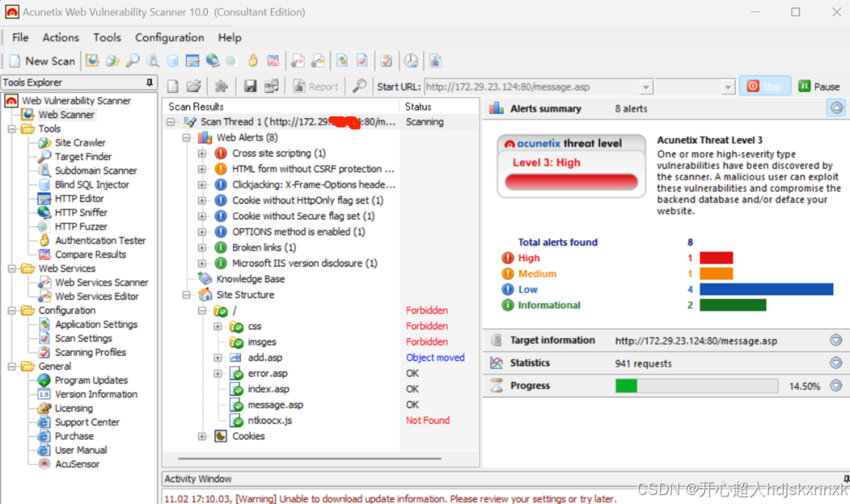
Task: Select Blind SQL Injector in Tools Explorer
Action: 92,184
